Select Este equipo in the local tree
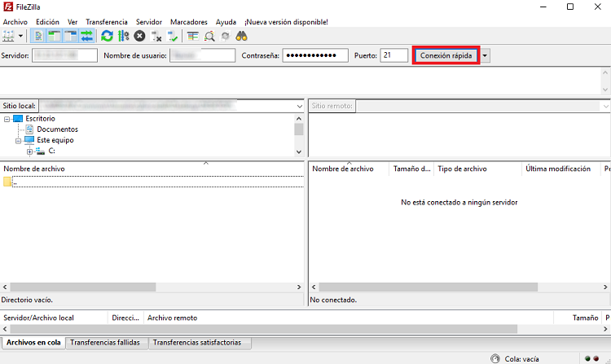The height and width of the screenshot is (364, 611). tap(55, 140)
